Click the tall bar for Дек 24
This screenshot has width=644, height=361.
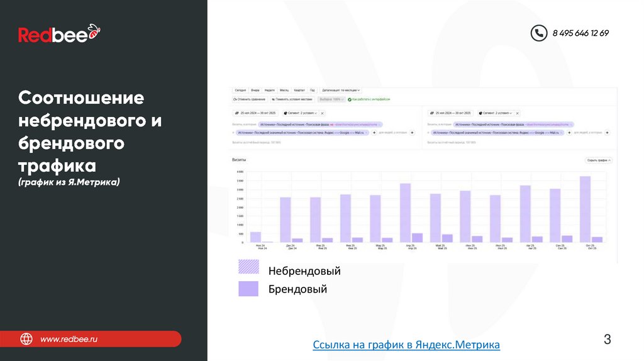click(286, 219)
